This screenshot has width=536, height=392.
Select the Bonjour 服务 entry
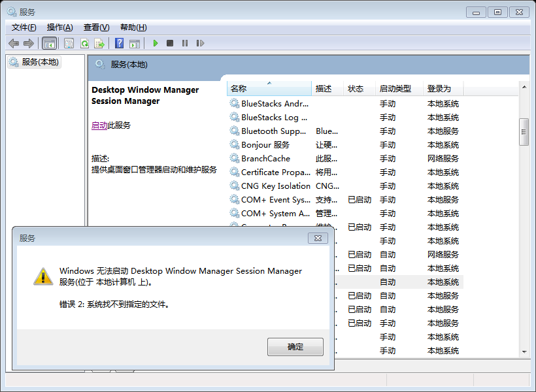coord(265,144)
